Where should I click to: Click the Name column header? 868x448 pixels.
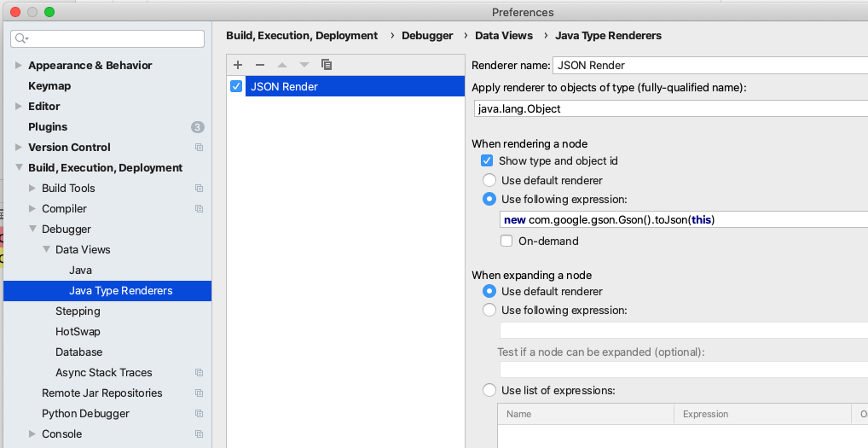pos(586,414)
